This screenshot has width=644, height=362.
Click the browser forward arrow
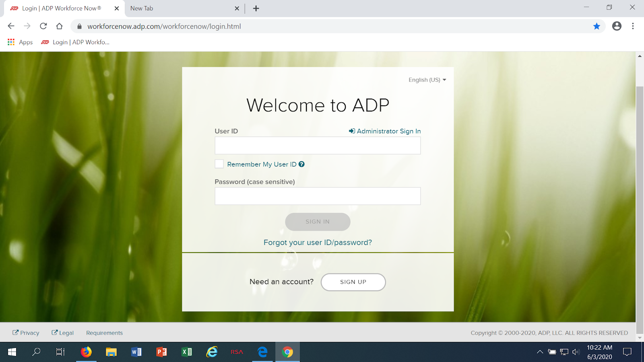(27, 26)
